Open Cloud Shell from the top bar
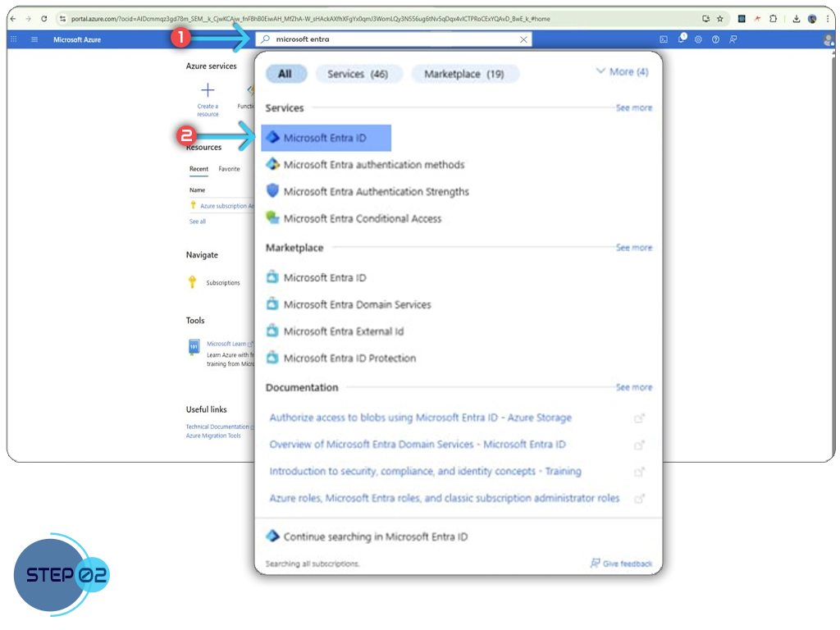The image size is (840, 630). (664, 39)
